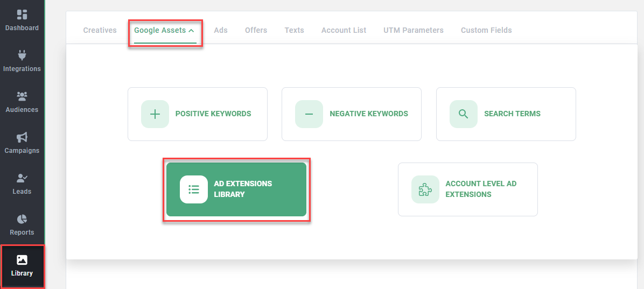Open the Audiences people icon
644x289 pixels.
click(x=22, y=96)
